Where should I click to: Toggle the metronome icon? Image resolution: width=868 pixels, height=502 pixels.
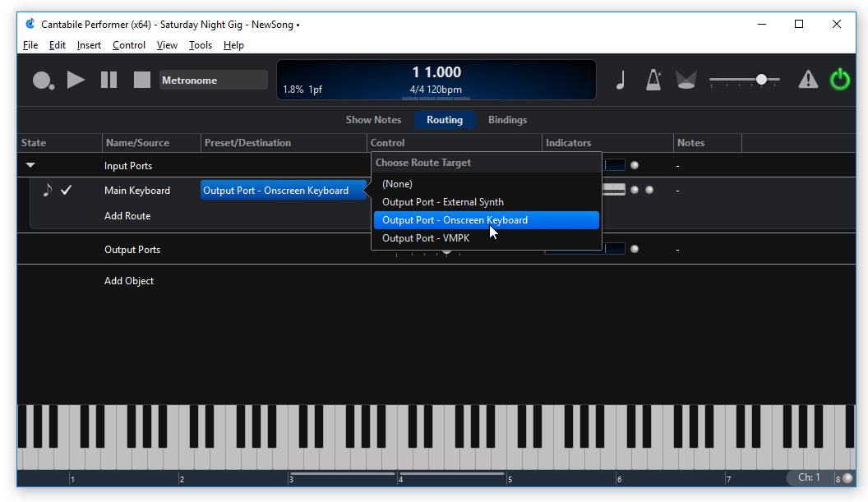pos(653,81)
